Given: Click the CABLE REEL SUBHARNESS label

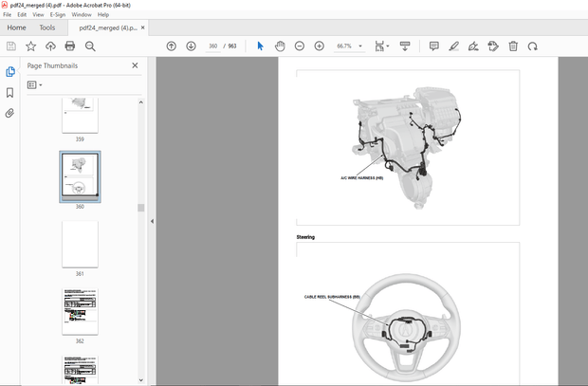Looking at the screenshot, I should coord(332,297).
